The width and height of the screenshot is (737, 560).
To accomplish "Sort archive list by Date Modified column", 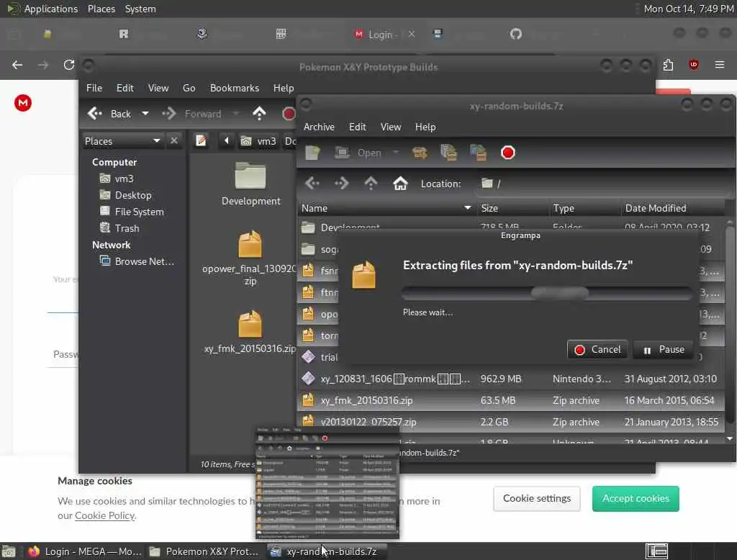I will point(673,208).
